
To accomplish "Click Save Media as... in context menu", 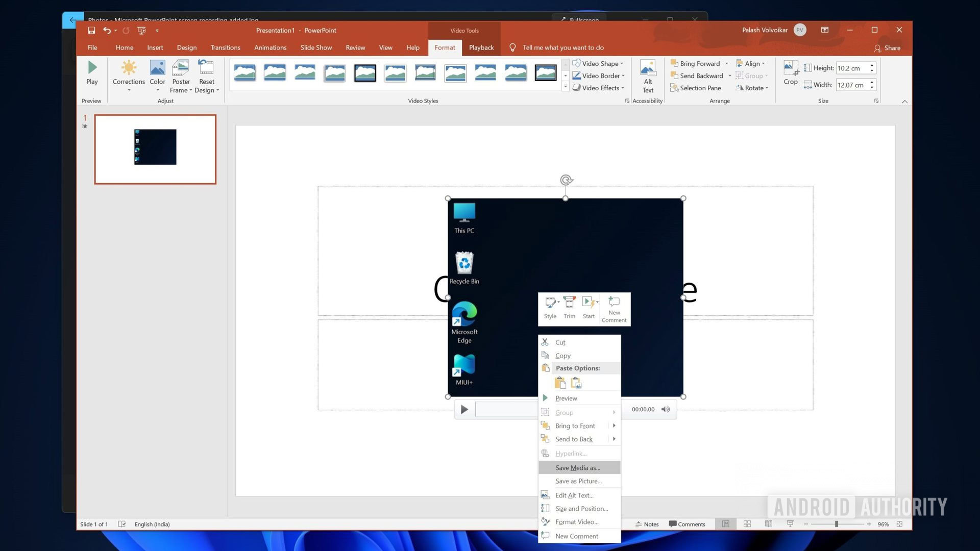I will click(577, 467).
